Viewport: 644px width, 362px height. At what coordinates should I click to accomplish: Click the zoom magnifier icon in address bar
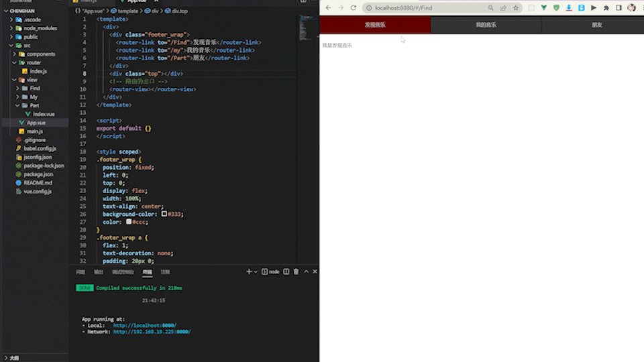tap(490, 8)
